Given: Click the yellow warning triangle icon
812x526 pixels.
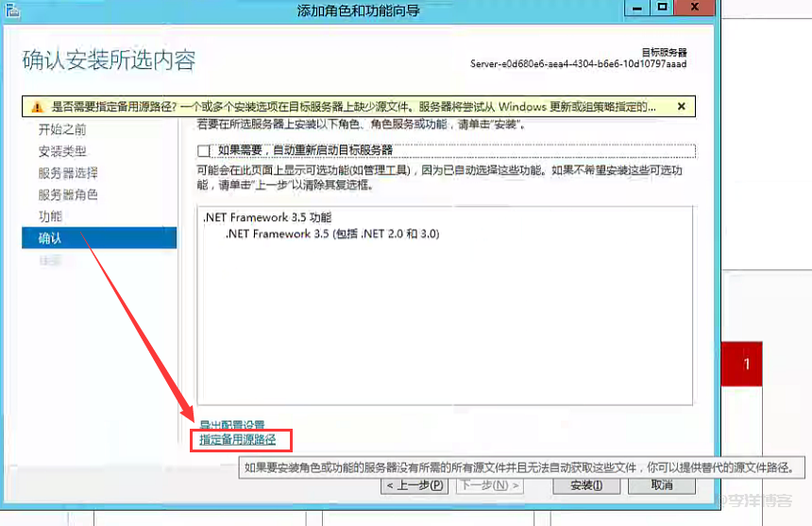Looking at the screenshot, I should 35,107.
